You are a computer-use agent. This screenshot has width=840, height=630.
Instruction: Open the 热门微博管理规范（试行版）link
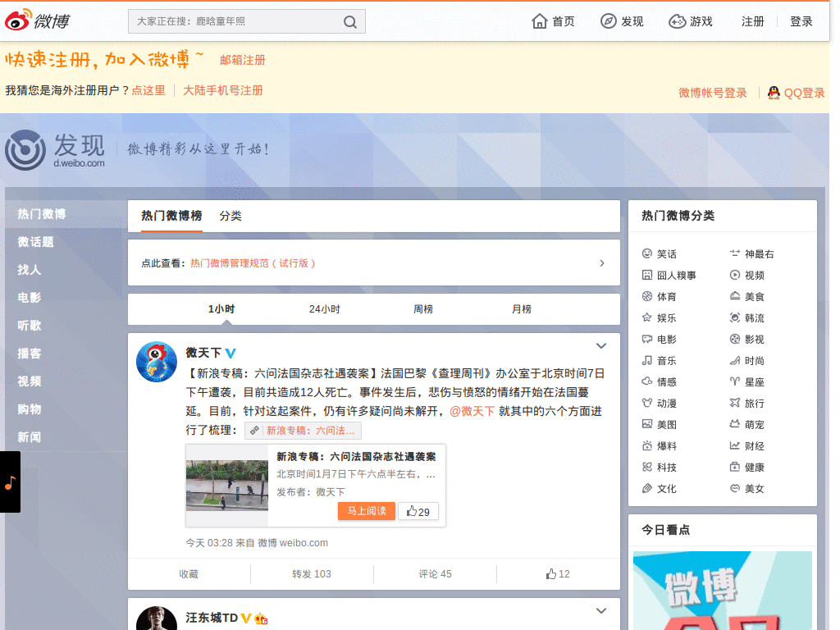(x=253, y=263)
